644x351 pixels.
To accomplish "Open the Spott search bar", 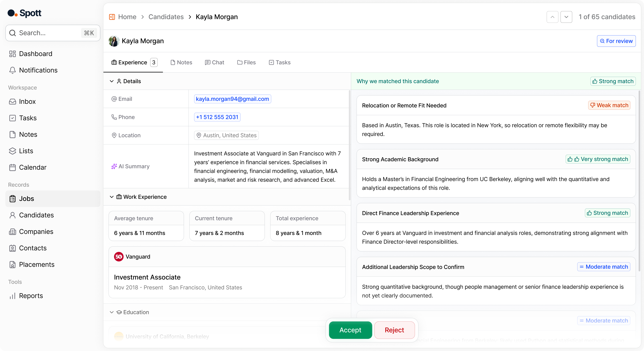I will pyautogui.click(x=52, y=33).
